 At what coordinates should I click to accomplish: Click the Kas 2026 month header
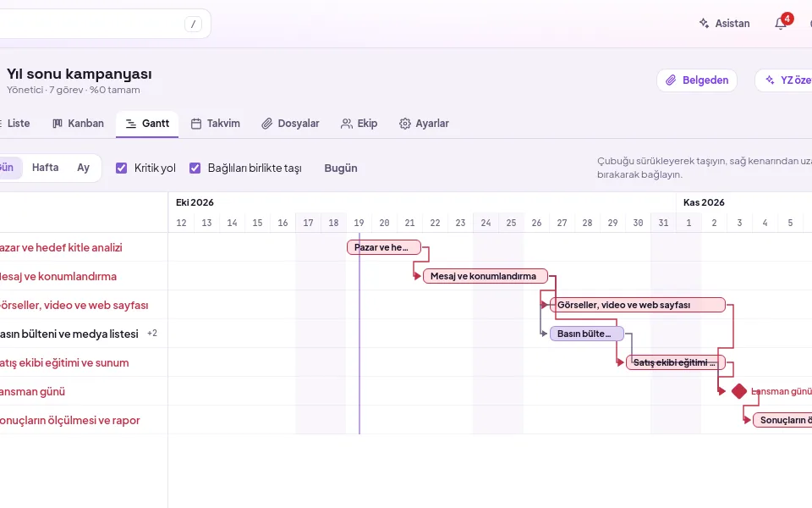(x=704, y=202)
